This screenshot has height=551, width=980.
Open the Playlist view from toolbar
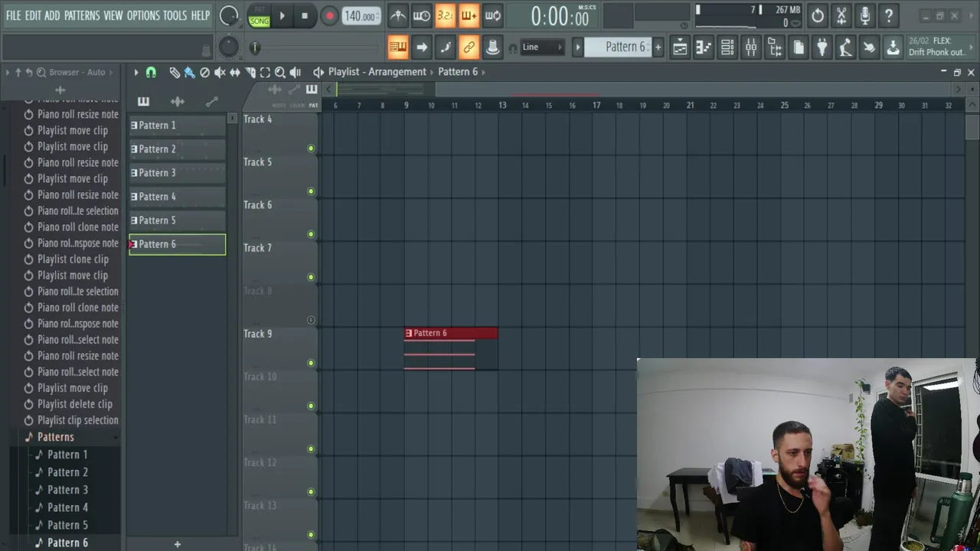680,47
